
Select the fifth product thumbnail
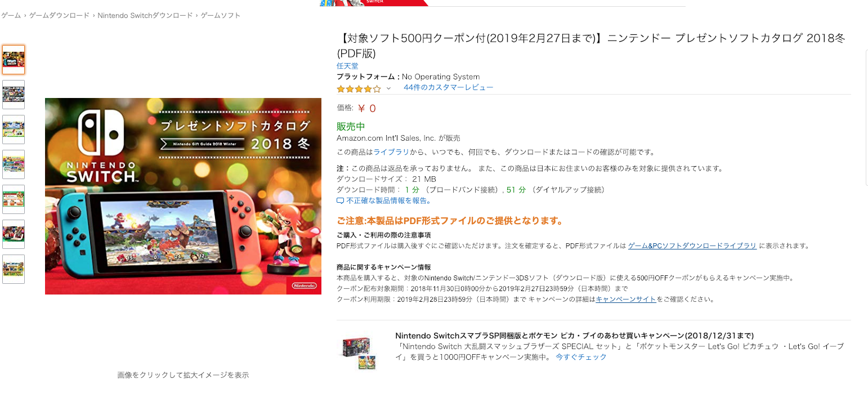pos(14,199)
